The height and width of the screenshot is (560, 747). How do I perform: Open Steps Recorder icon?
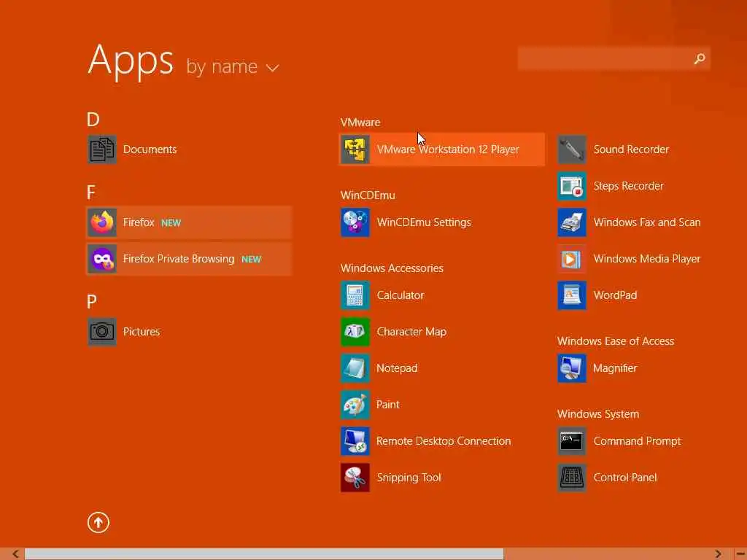tap(572, 186)
